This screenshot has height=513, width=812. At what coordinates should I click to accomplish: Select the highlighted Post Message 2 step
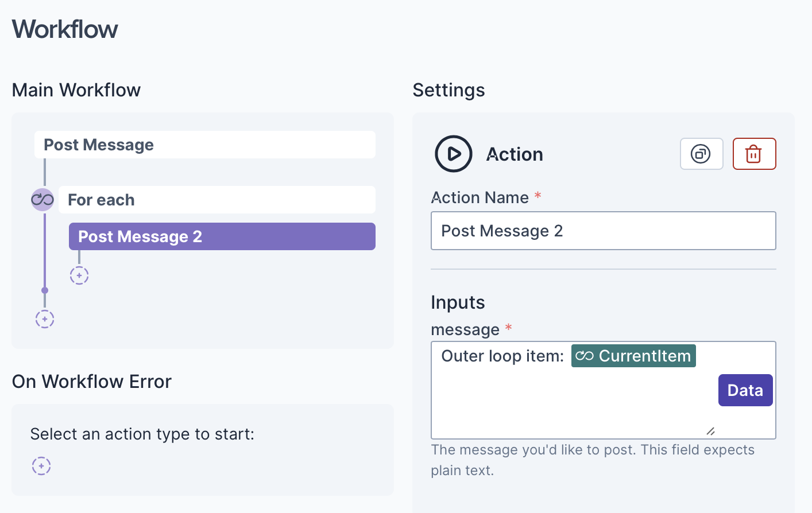[222, 236]
